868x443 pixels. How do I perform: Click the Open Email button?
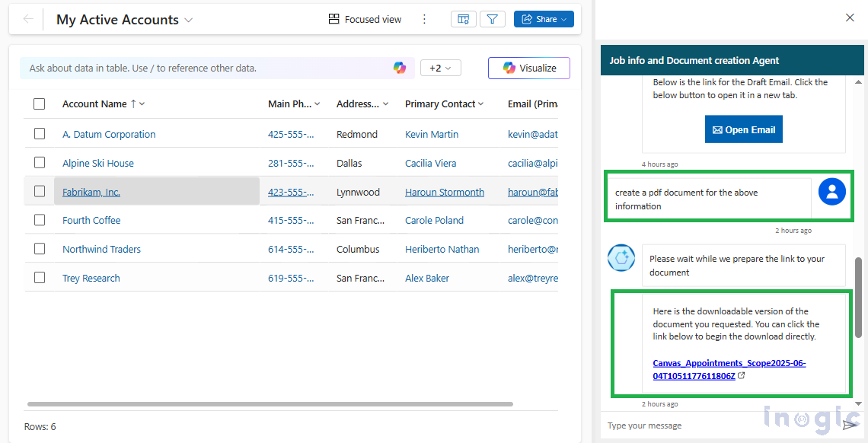(x=743, y=129)
